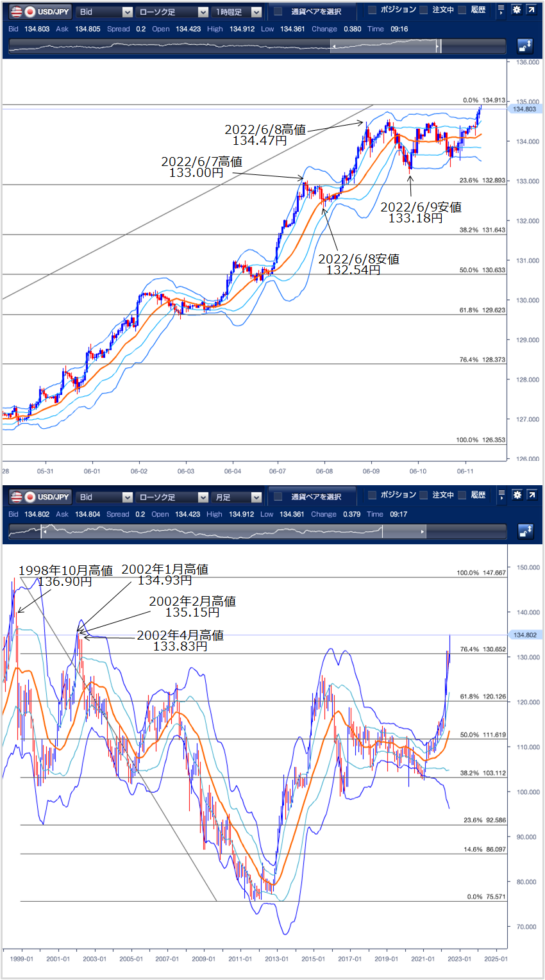Screen dimensions: 545x980
Task: Toggle 注文中 checkbox on 1時間足 chart
Action: 424,10
